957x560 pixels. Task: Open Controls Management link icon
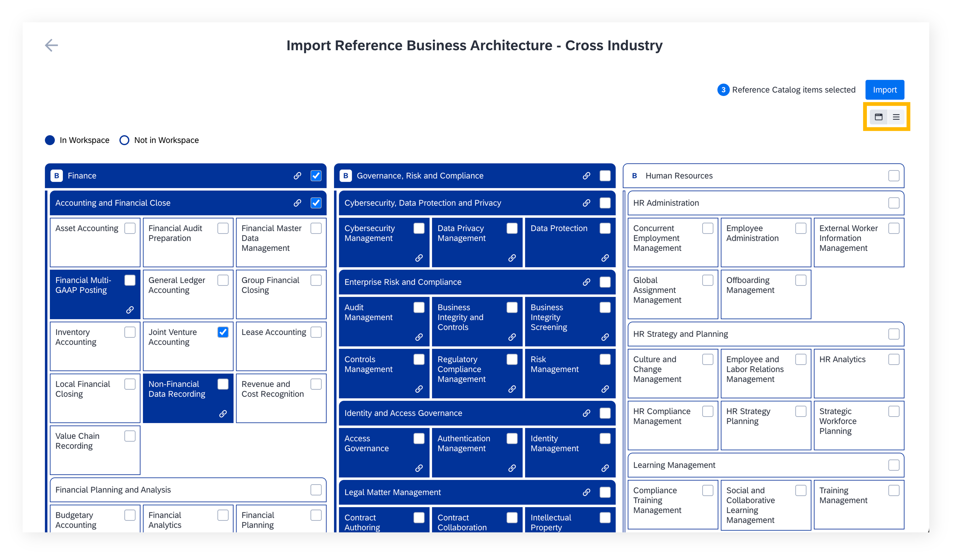coord(419,389)
